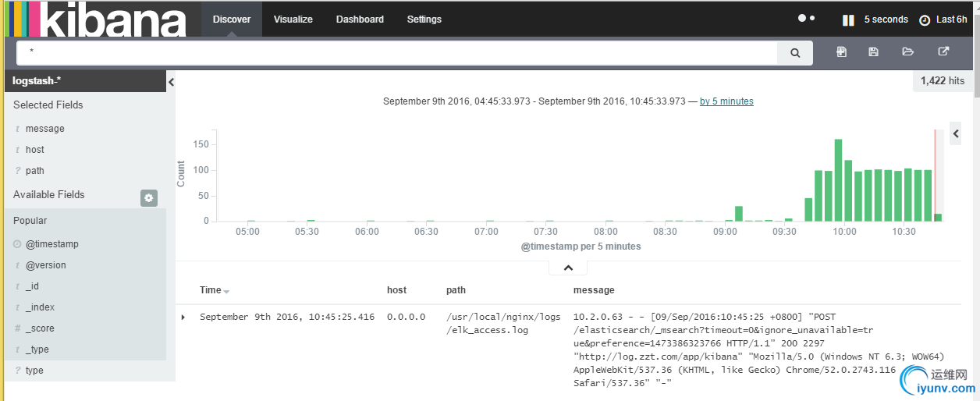
Task: Go to the Settings tab
Action: pos(424,20)
